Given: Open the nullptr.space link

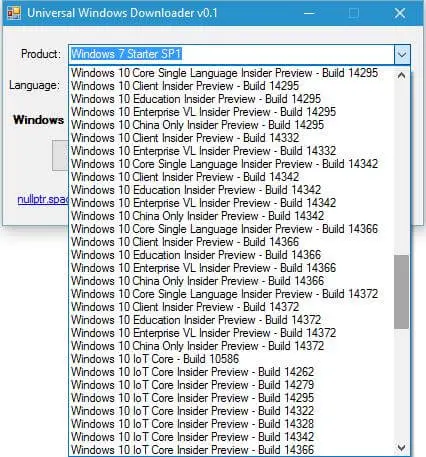Looking at the screenshot, I should pos(43,199).
